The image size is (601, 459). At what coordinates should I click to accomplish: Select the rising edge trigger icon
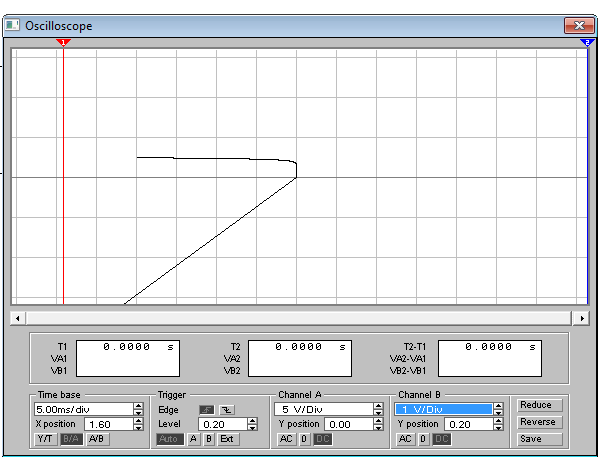click(207, 410)
